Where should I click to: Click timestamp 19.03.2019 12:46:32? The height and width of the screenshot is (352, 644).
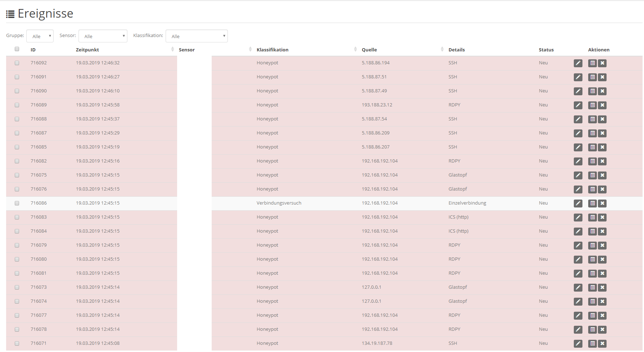(98, 63)
